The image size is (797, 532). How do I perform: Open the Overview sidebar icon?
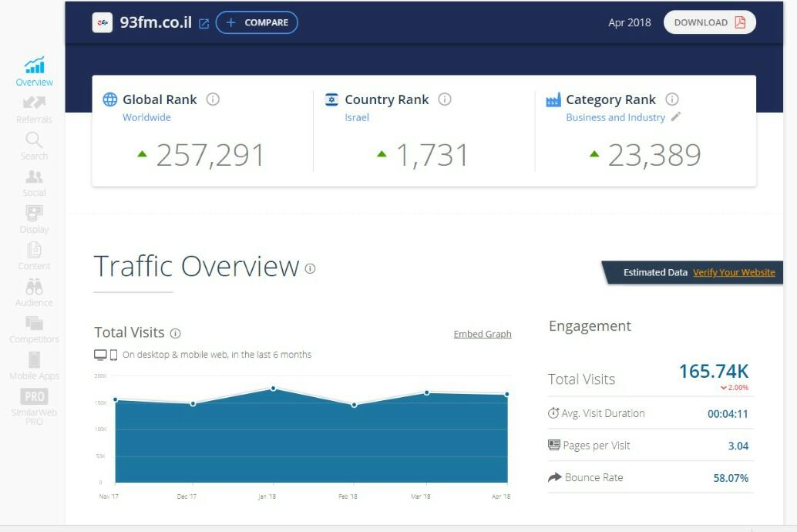(34, 66)
